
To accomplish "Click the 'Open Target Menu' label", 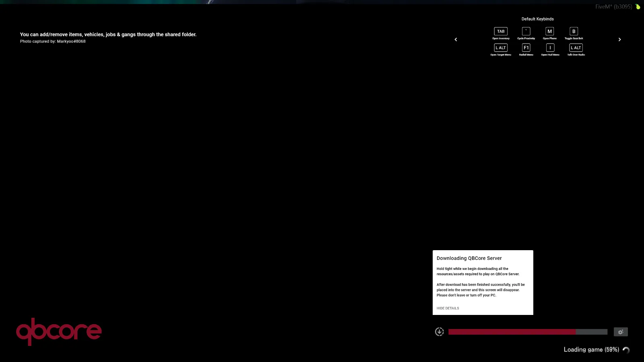I will point(501,55).
